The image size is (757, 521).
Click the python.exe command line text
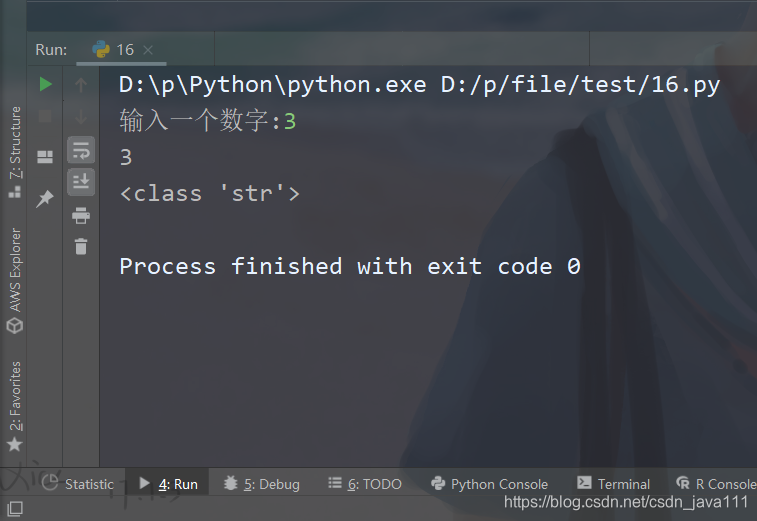point(419,85)
